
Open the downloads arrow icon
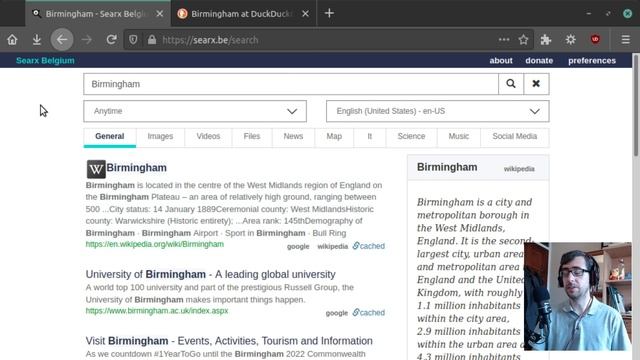point(37,40)
